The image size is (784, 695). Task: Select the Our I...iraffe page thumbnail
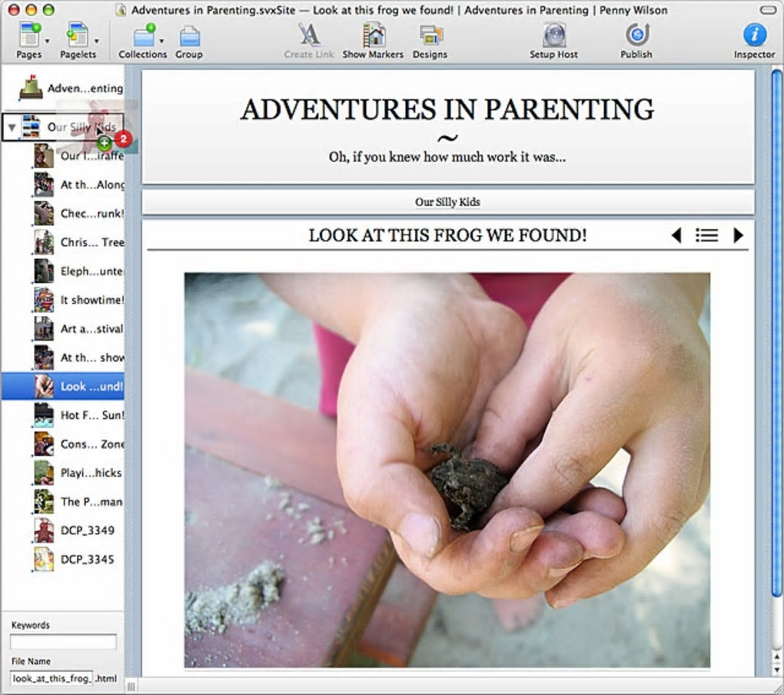44,156
